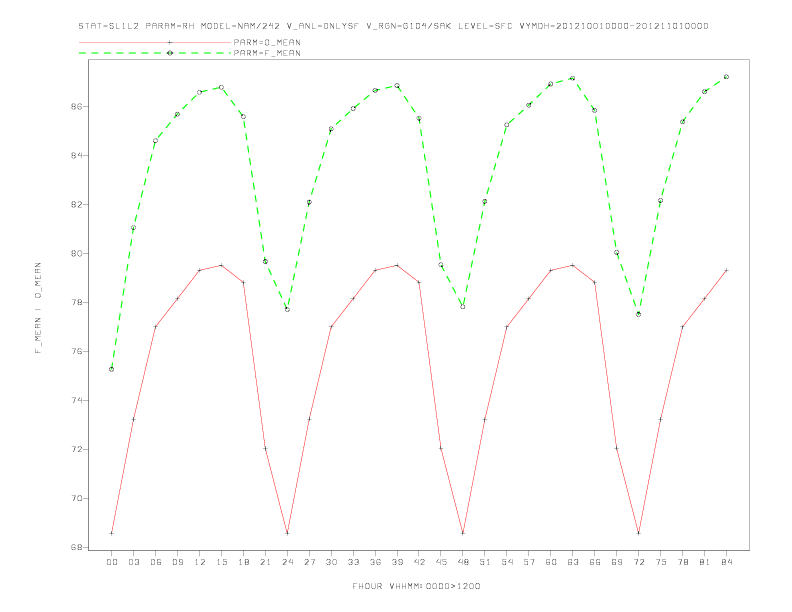The width and height of the screenshot is (792, 612).
Task: Select the plus marker on the red legend line
Action: pos(170,42)
